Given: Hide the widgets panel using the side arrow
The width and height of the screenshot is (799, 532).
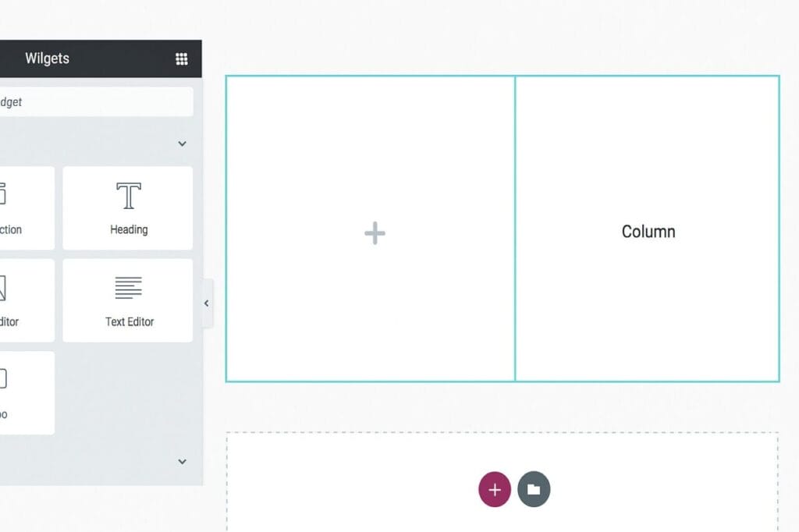Looking at the screenshot, I should coord(207,303).
